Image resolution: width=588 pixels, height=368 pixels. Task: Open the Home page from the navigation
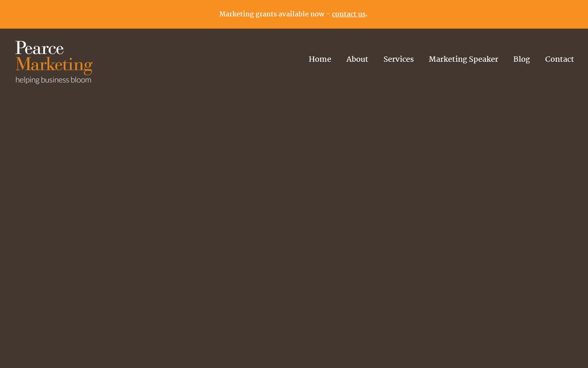point(320,59)
